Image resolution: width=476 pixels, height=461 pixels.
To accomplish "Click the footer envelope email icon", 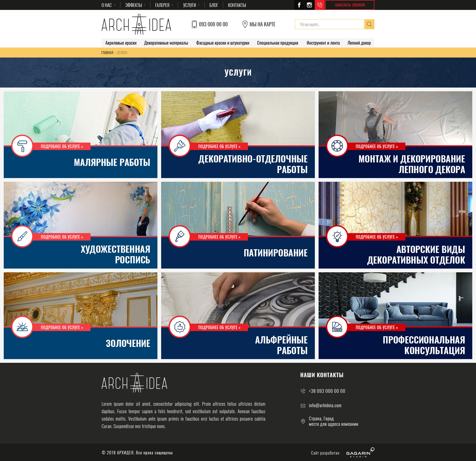I will point(303,406).
